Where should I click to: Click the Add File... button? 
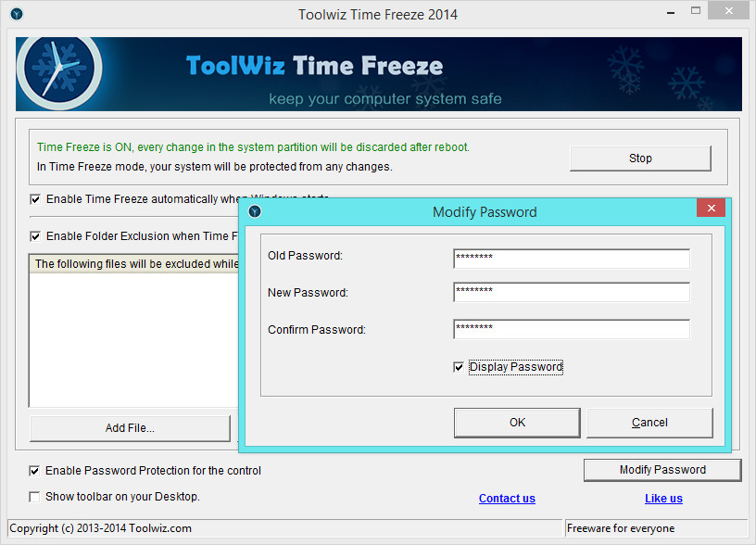coord(131,428)
